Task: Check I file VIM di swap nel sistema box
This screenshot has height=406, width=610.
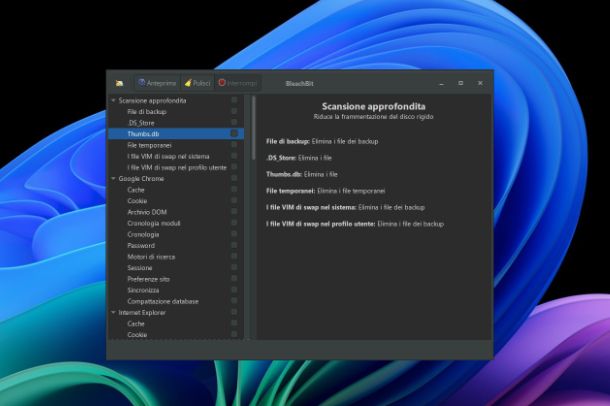Action: click(x=234, y=156)
